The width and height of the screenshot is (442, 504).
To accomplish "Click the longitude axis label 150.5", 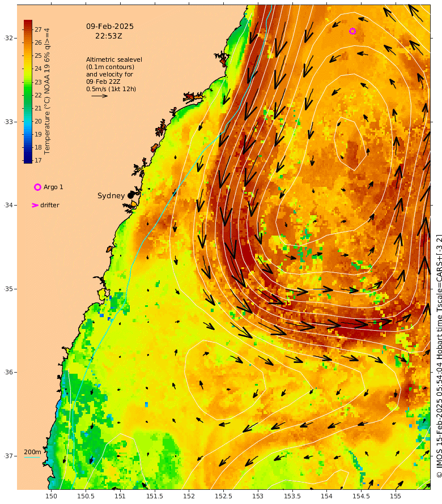I will tap(86, 496).
